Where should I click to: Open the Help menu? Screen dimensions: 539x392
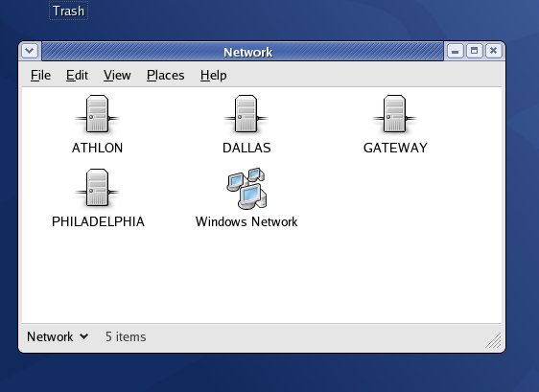(x=214, y=75)
